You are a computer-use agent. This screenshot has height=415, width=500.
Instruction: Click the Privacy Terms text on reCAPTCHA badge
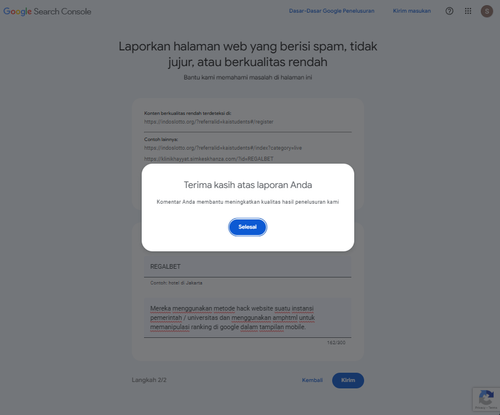[x=486, y=408]
